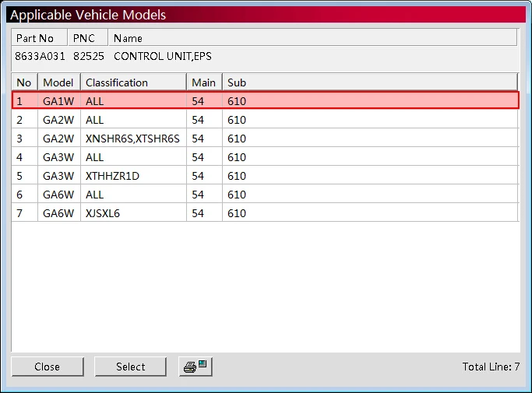532x393 pixels.
Task: Click the Name header cell
Action: tap(312, 37)
